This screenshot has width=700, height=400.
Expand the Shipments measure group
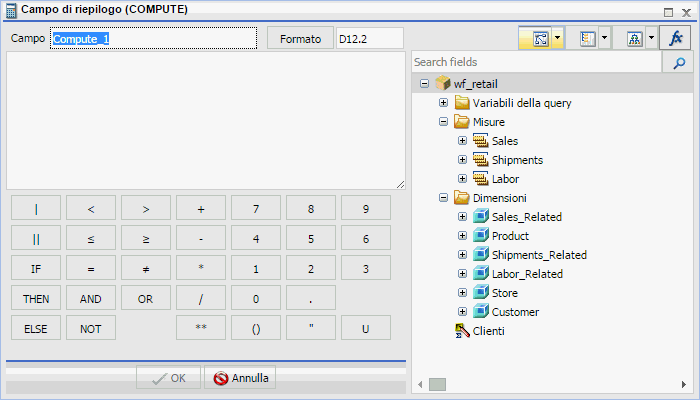tap(462, 159)
